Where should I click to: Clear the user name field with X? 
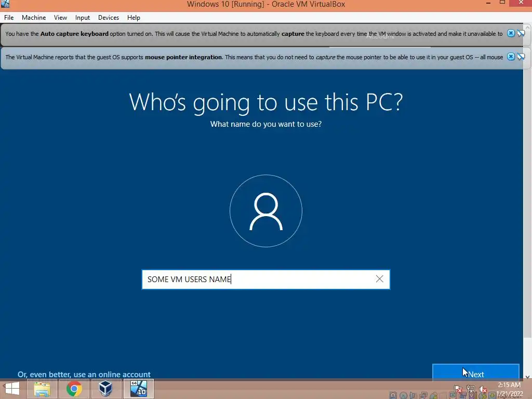[379, 279]
